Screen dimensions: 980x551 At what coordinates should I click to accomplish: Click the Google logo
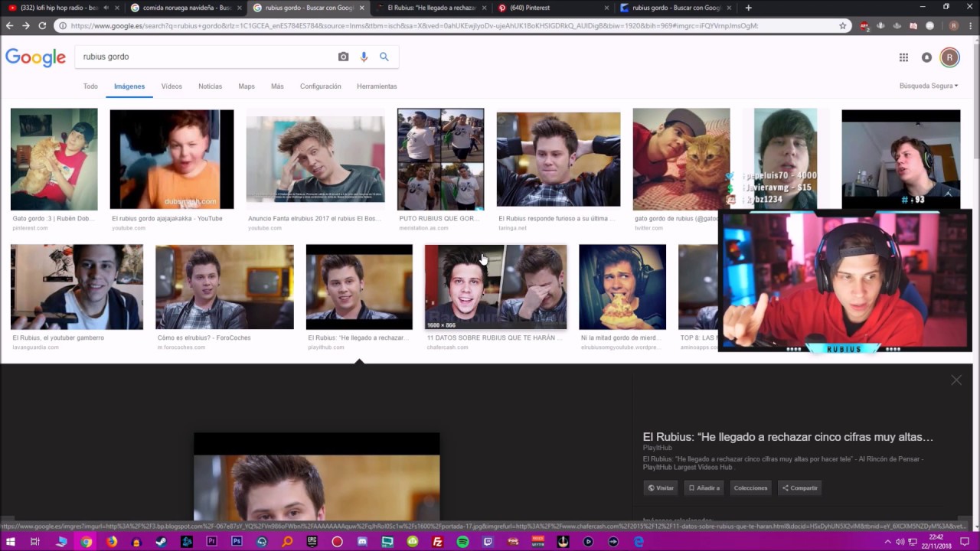(35, 57)
